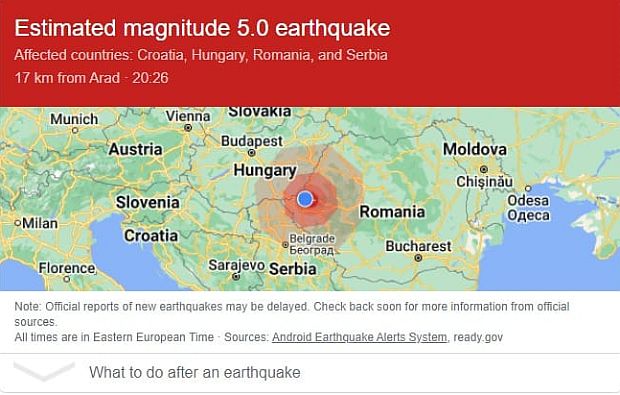This screenshot has width=620, height=395.
Task: Open the ready.gov source
Action: [478, 337]
